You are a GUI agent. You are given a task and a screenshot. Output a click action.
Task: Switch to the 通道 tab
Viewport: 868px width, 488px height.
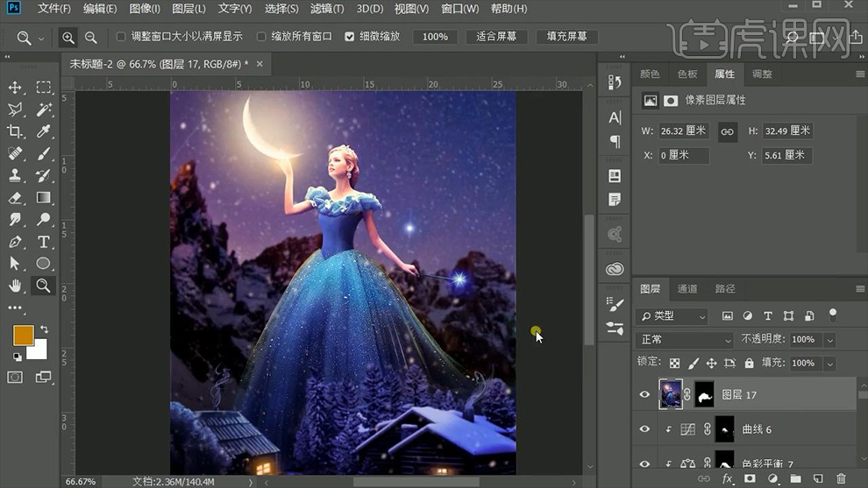click(687, 288)
